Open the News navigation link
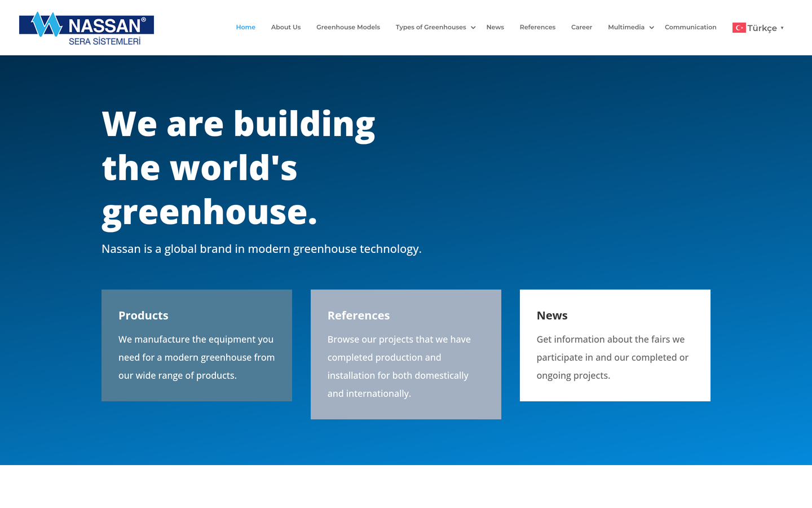The width and height of the screenshot is (812, 508). (x=495, y=27)
